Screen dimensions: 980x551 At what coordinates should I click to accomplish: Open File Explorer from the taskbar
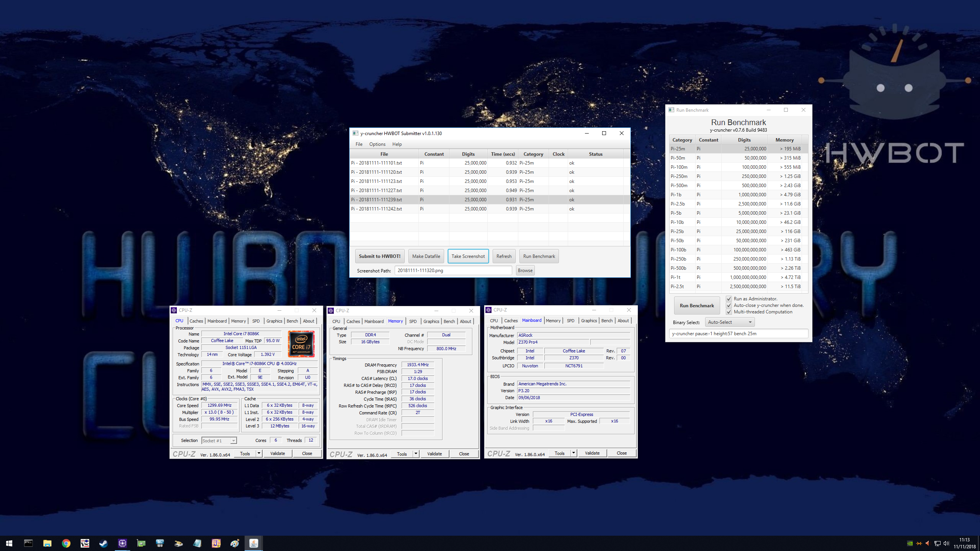[x=47, y=543]
